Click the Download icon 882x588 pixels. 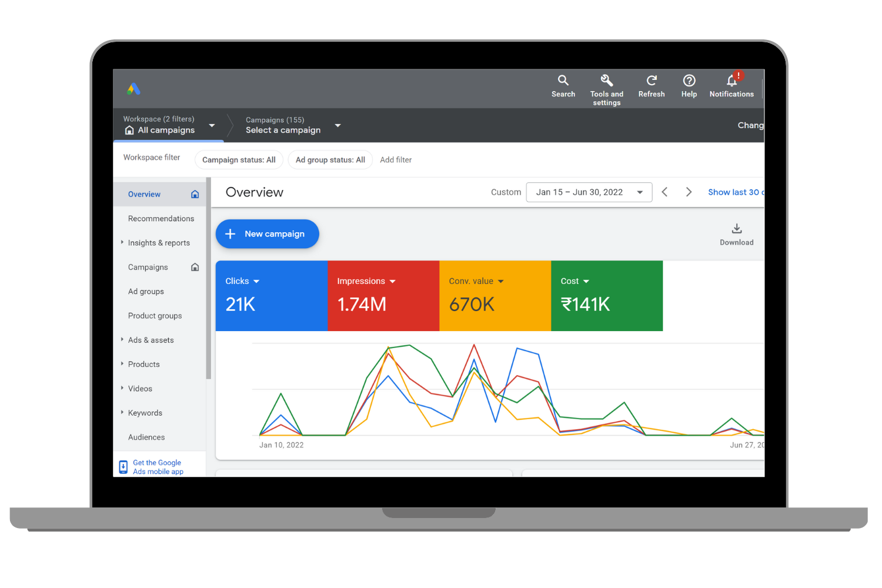pos(736,229)
